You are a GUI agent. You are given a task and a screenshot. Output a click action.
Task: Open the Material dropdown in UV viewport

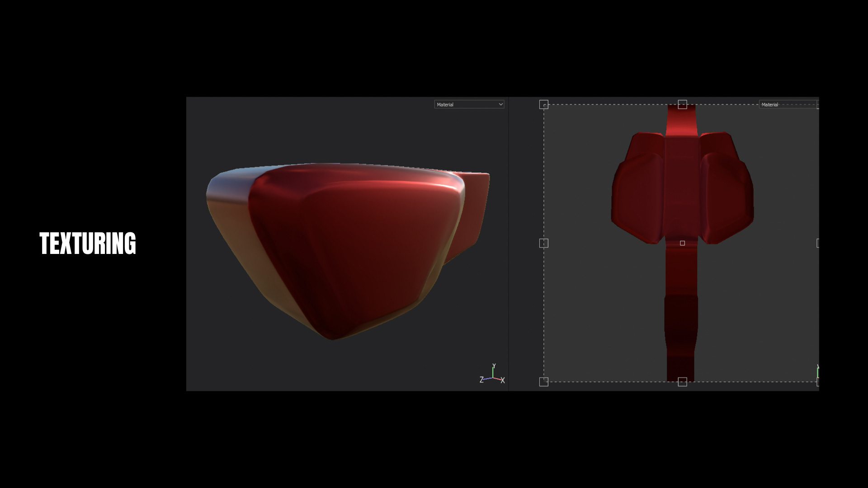click(x=787, y=104)
